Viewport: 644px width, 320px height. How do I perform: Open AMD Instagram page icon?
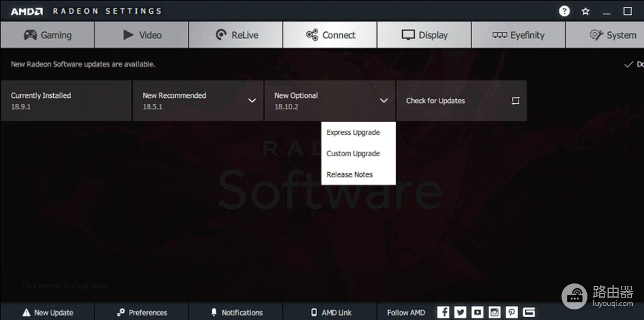pyautogui.click(x=494, y=312)
